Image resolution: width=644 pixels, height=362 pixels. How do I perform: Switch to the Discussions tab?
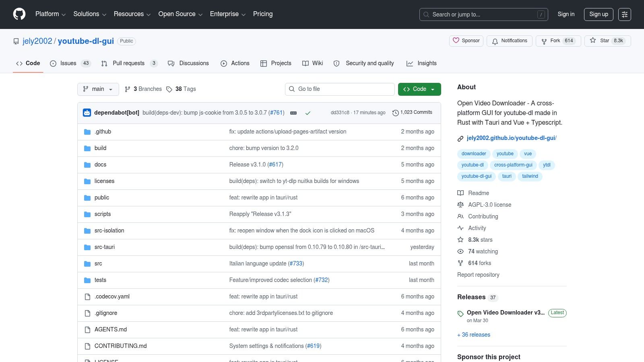click(188, 63)
